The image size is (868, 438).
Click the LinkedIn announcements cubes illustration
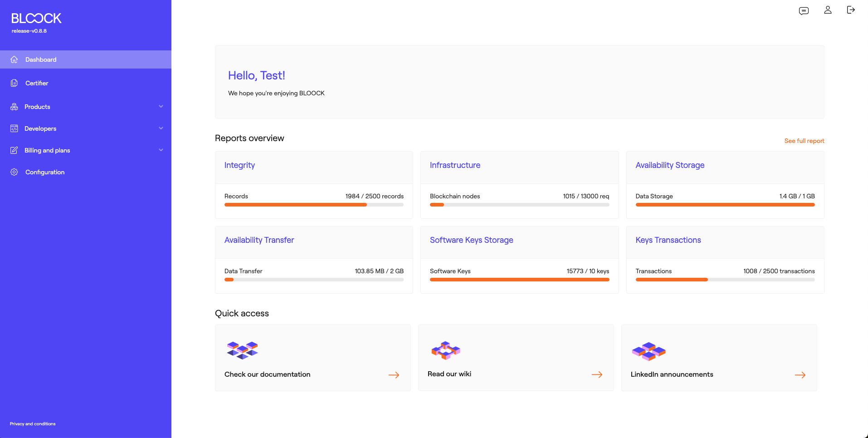pos(649,351)
